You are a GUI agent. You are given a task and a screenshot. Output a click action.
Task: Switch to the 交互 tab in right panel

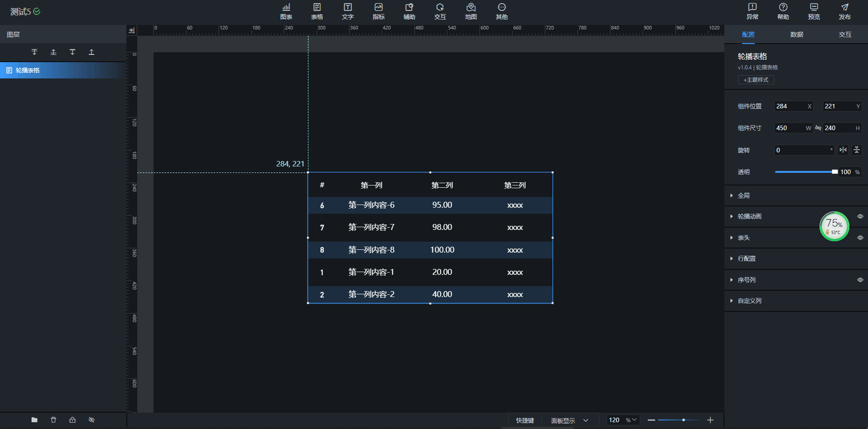(845, 34)
